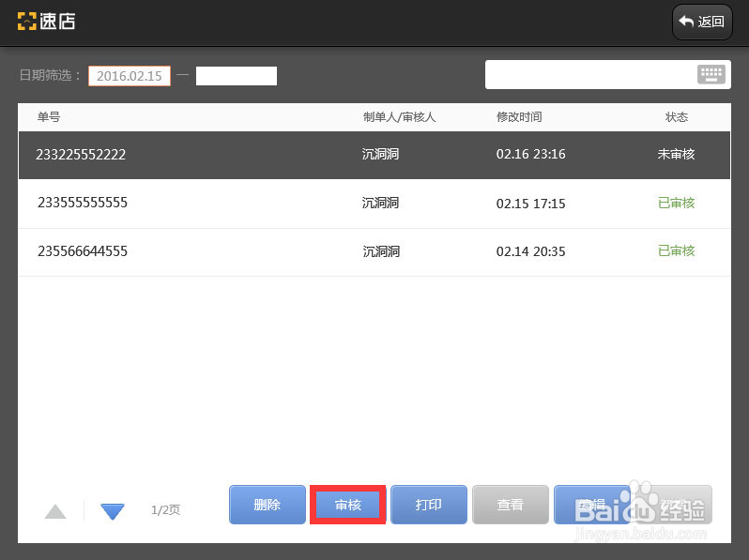Image resolution: width=749 pixels, height=560 pixels.
Task: Select order number 233555555555
Action: (x=83, y=203)
